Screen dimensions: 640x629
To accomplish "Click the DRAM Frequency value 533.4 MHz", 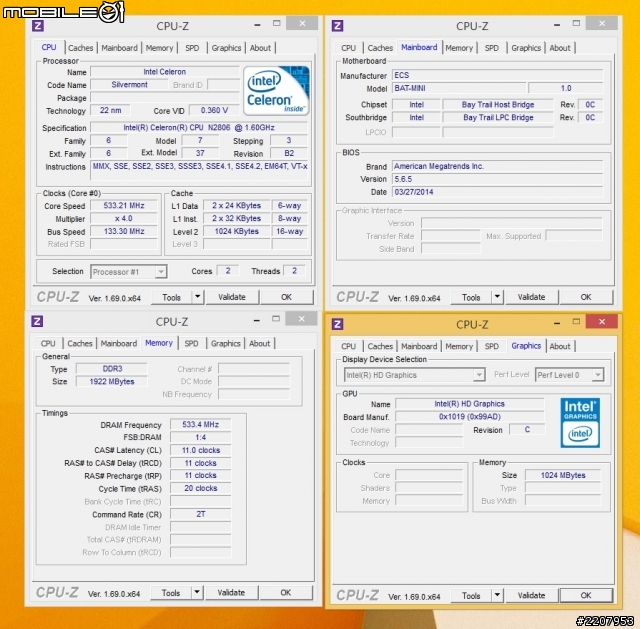I will pos(200,425).
